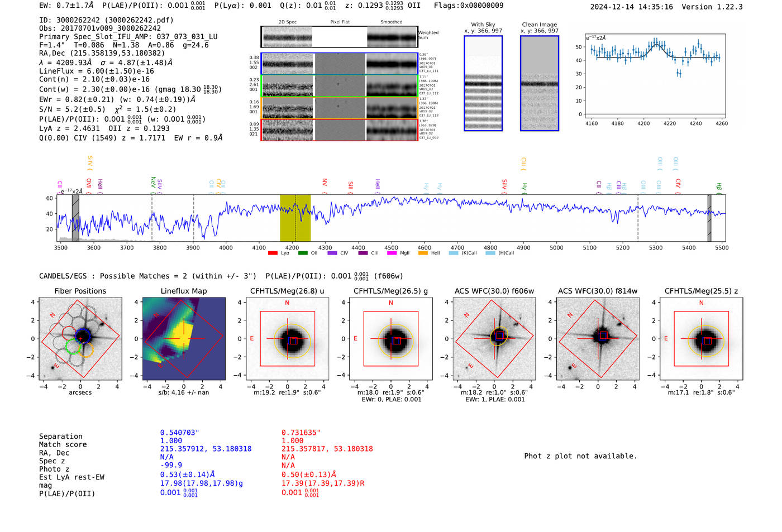Click the blue Photo z value -99.9

(x=171, y=465)
